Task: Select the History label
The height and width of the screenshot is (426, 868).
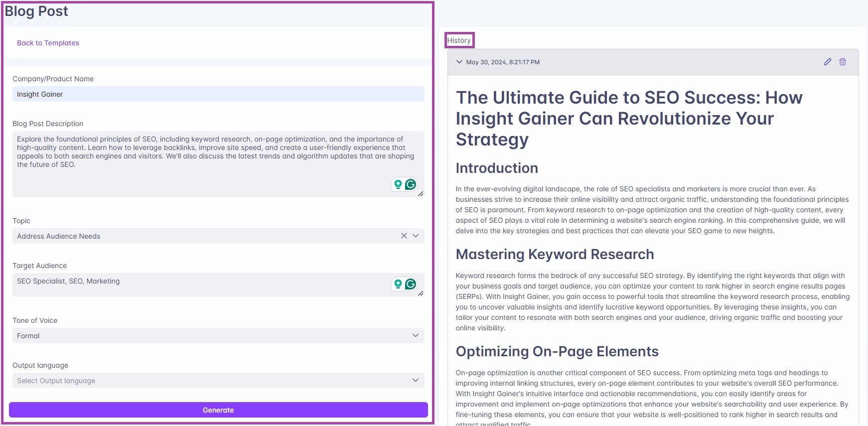Action: coord(459,40)
